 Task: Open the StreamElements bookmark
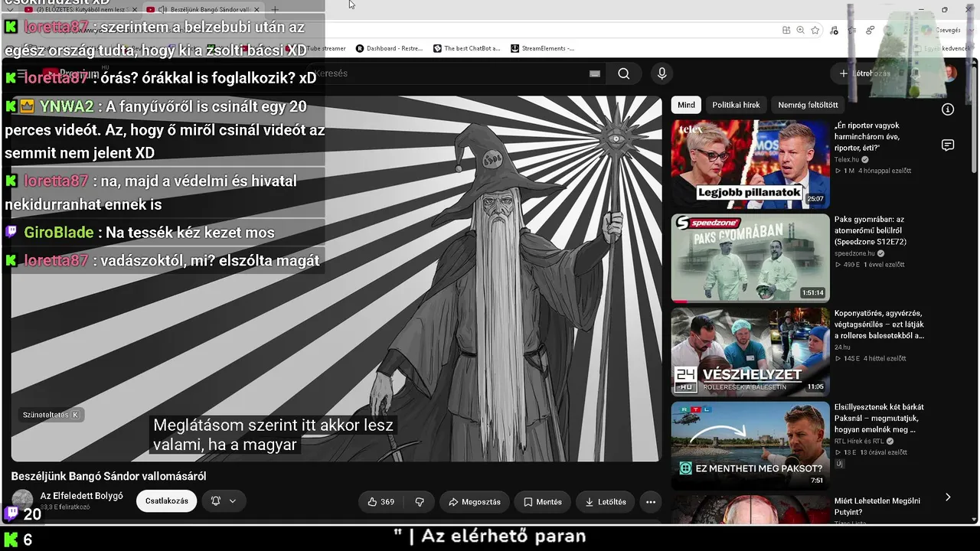coord(543,48)
